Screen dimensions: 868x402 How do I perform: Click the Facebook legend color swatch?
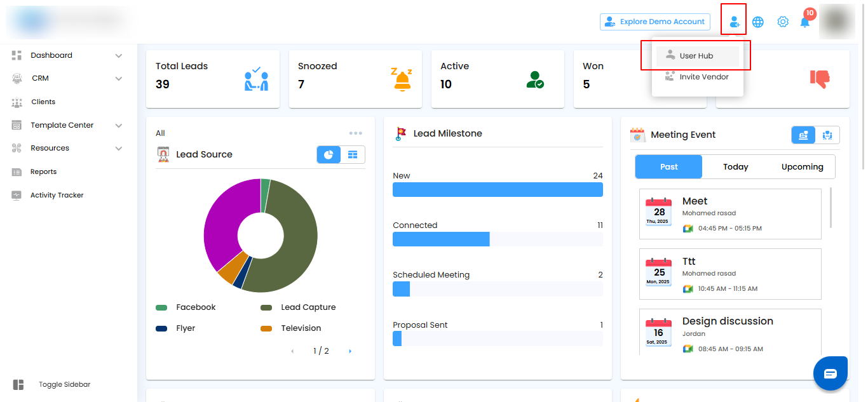[x=161, y=307]
